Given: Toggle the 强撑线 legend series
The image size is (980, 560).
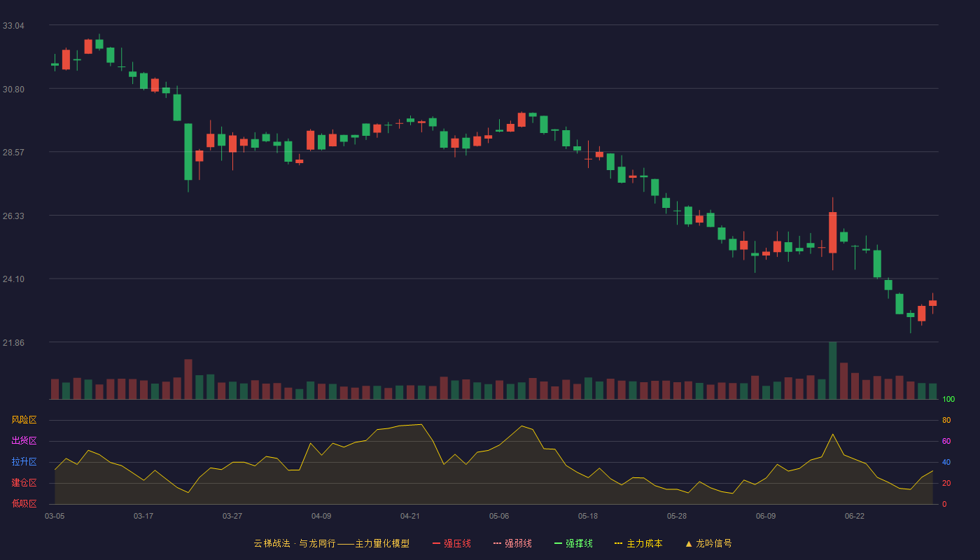Looking at the screenshot, I should [573, 543].
